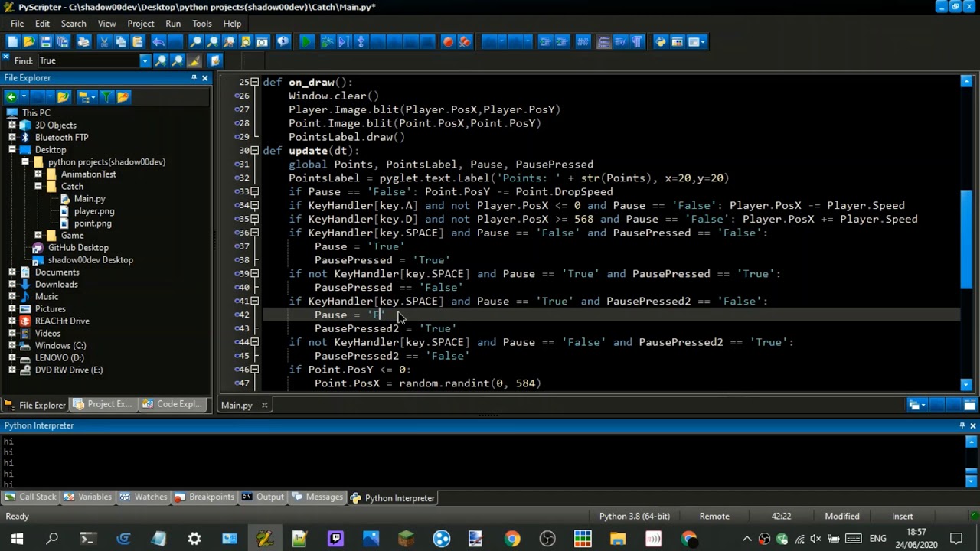Viewport: 980px width, 551px height.
Task: Toggle the File Explorer panel pin
Action: point(194,77)
